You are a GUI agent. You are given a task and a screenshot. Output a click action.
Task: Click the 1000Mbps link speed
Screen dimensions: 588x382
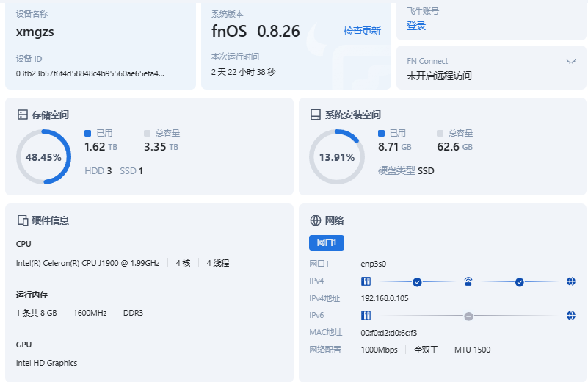click(379, 350)
